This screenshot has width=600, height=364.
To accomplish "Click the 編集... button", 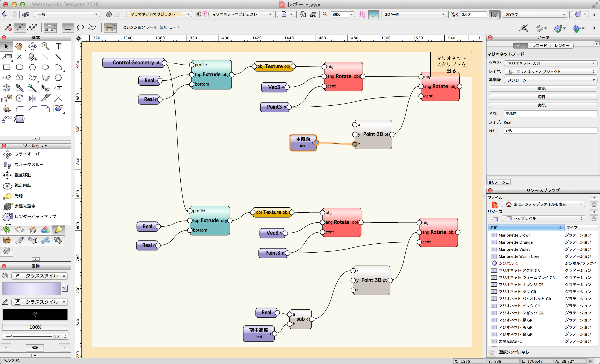I will [x=543, y=89].
